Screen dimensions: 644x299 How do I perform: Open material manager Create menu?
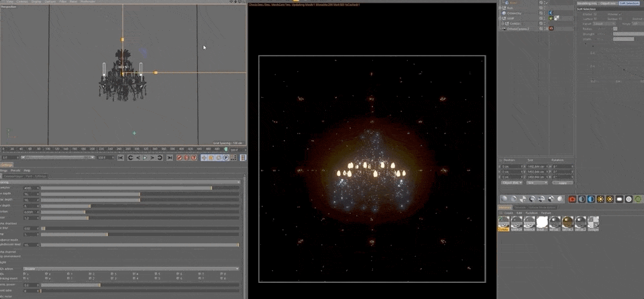(508, 213)
